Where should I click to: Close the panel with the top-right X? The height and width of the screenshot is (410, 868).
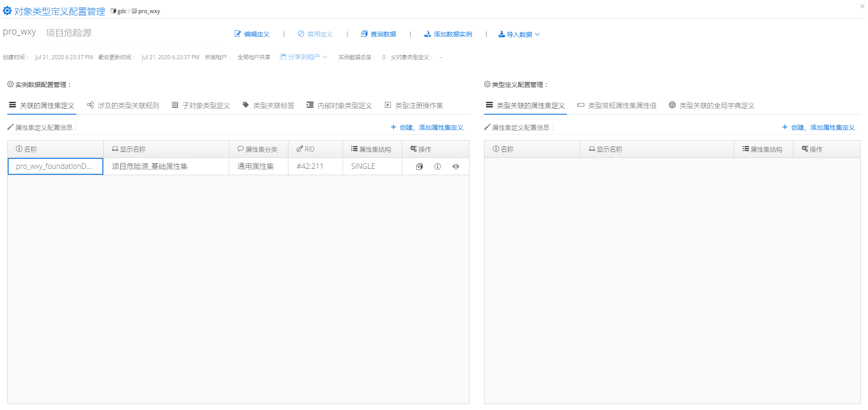tap(862, 6)
